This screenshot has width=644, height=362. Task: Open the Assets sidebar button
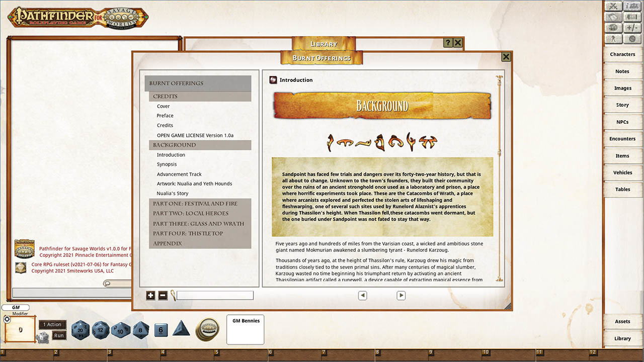(x=622, y=322)
